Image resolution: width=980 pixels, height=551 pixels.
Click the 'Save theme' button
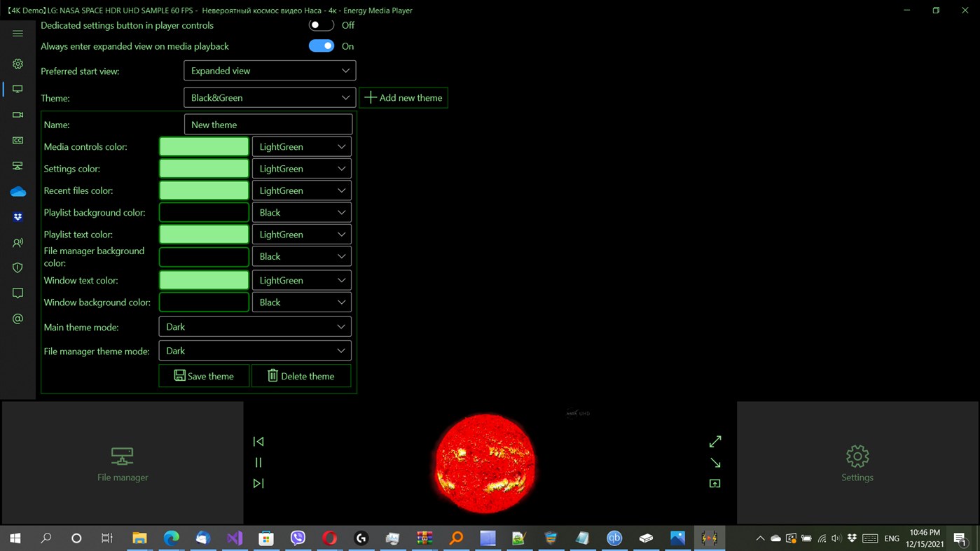pos(204,376)
